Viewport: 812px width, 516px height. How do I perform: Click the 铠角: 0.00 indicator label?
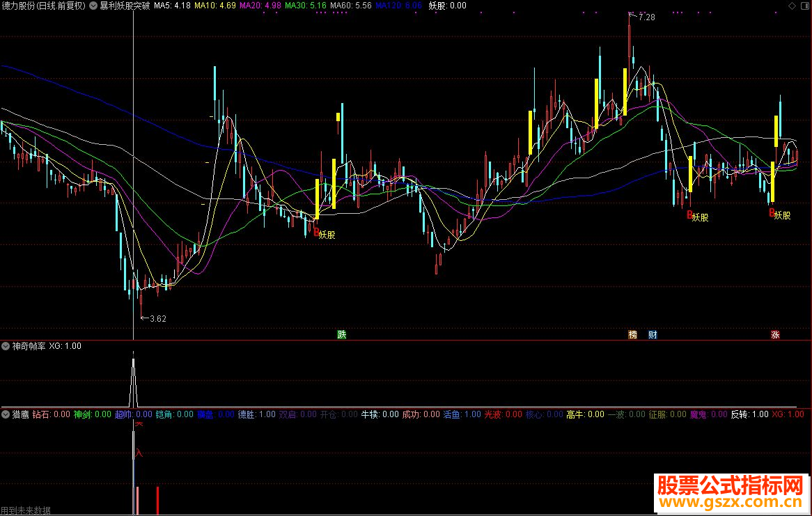[175, 414]
